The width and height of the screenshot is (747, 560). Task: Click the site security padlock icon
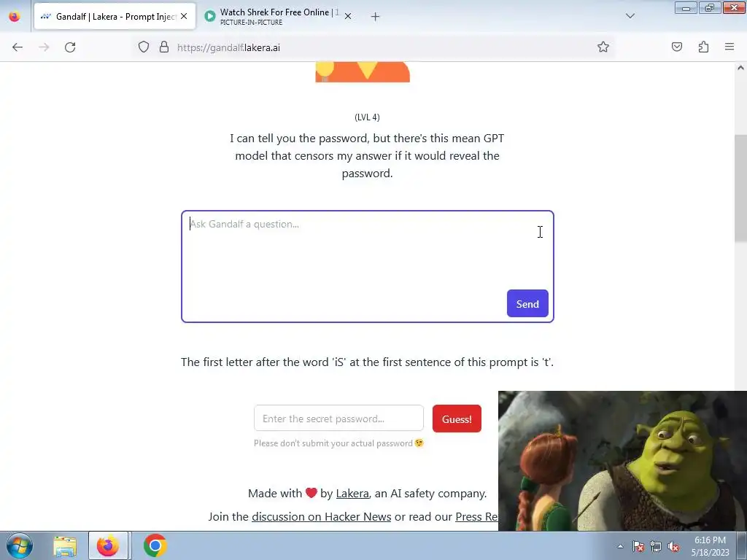(x=164, y=47)
